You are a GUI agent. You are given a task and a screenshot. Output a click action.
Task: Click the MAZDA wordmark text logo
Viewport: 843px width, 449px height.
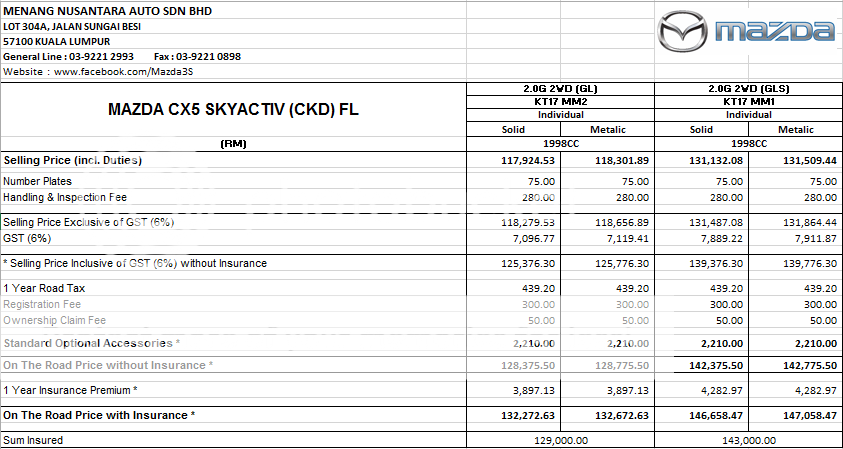click(775, 33)
